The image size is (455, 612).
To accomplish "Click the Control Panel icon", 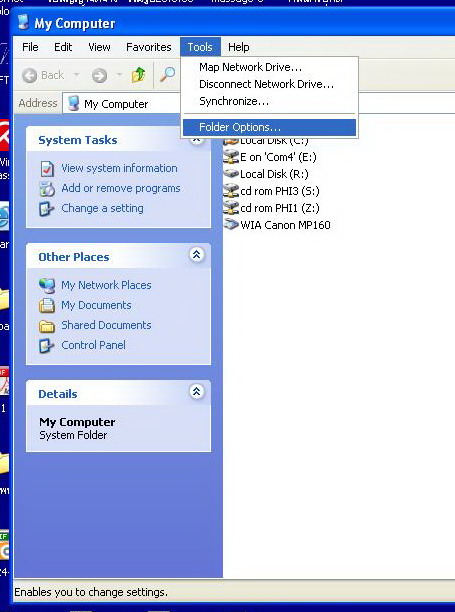I will (x=47, y=345).
